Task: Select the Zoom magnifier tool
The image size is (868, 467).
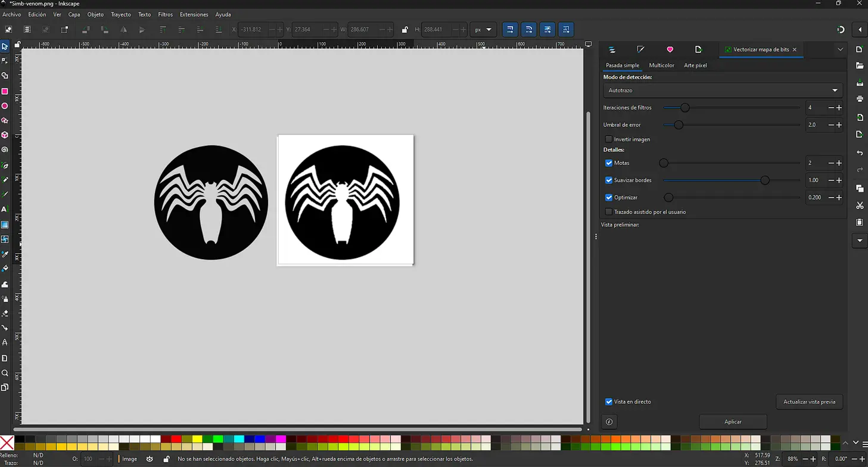Action: (5, 373)
